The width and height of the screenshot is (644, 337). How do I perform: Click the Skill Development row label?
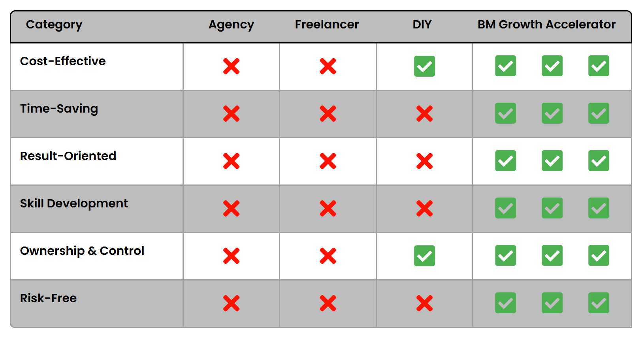pyautogui.click(x=74, y=203)
